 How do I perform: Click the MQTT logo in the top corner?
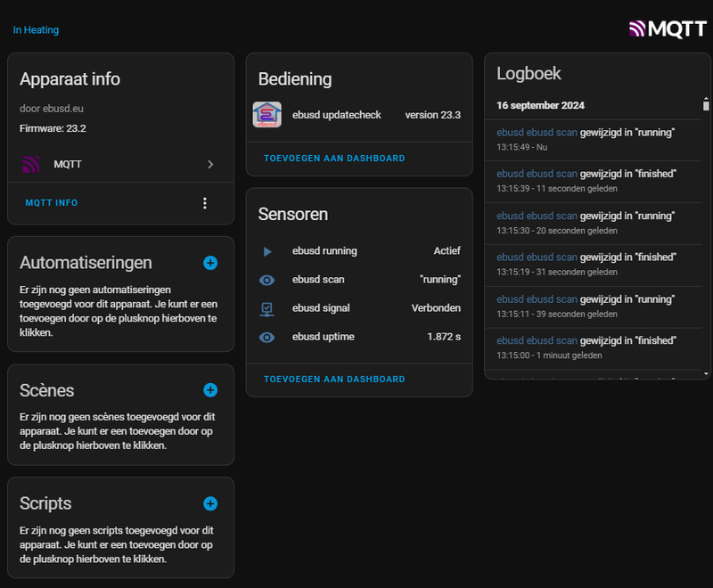click(x=667, y=29)
